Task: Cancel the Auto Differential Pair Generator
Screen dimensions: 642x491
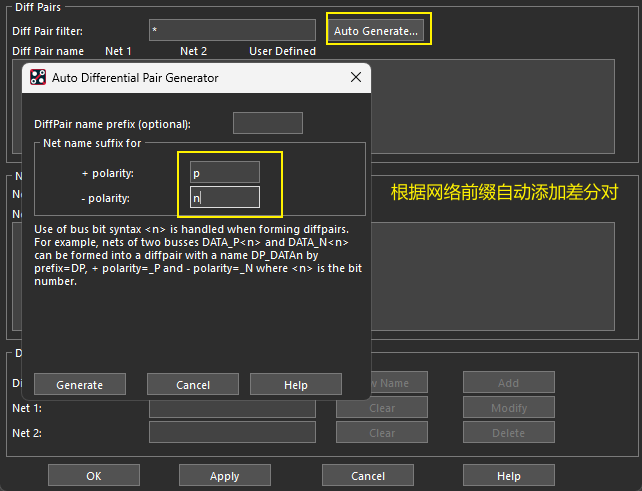Action: [192, 385]
